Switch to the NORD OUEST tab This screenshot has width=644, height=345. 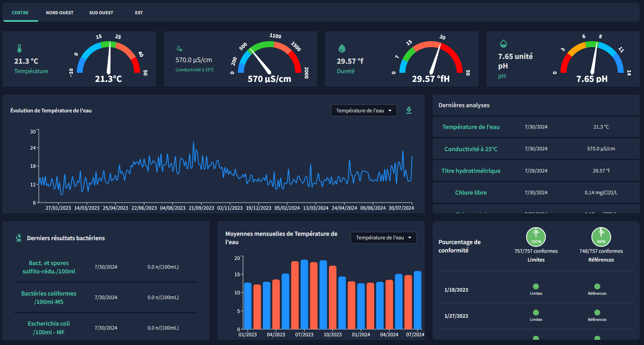pos(60,13)
